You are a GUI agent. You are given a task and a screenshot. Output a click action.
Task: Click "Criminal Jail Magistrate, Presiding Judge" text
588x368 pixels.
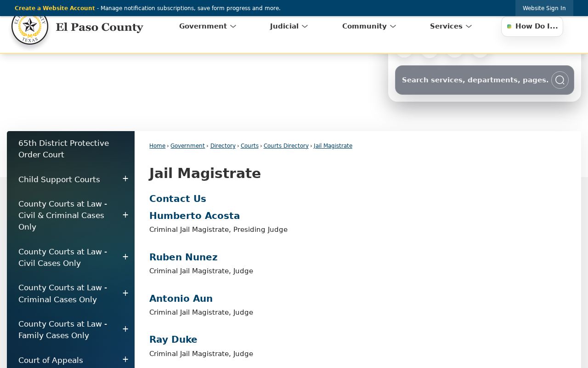click(218, 230)
